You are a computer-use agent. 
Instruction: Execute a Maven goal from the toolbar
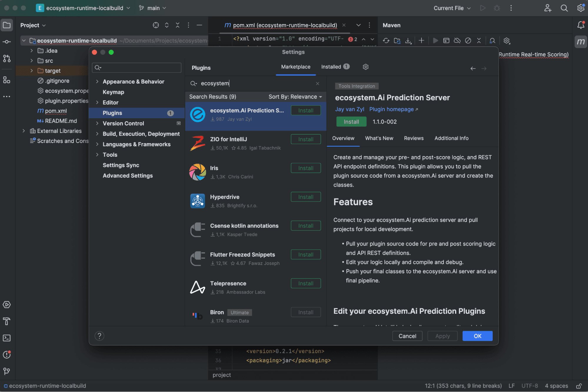446,41
